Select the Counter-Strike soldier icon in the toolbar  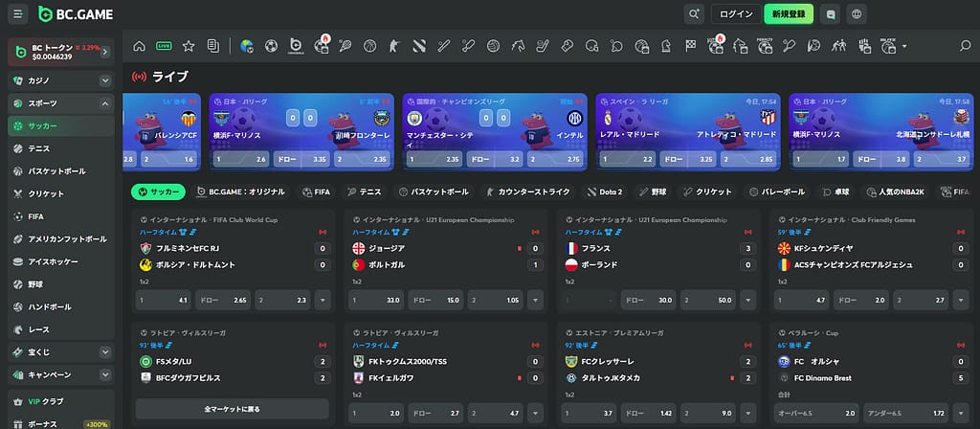(x=394, y=46)
